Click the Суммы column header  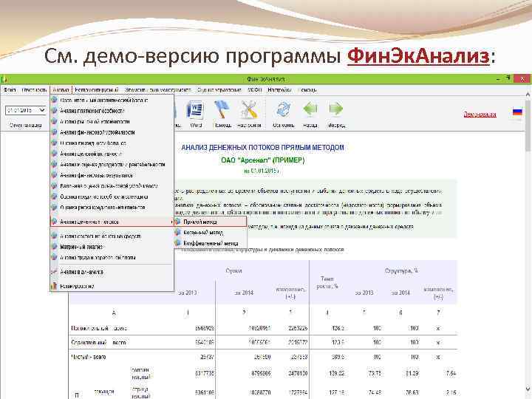pos(233,270)
